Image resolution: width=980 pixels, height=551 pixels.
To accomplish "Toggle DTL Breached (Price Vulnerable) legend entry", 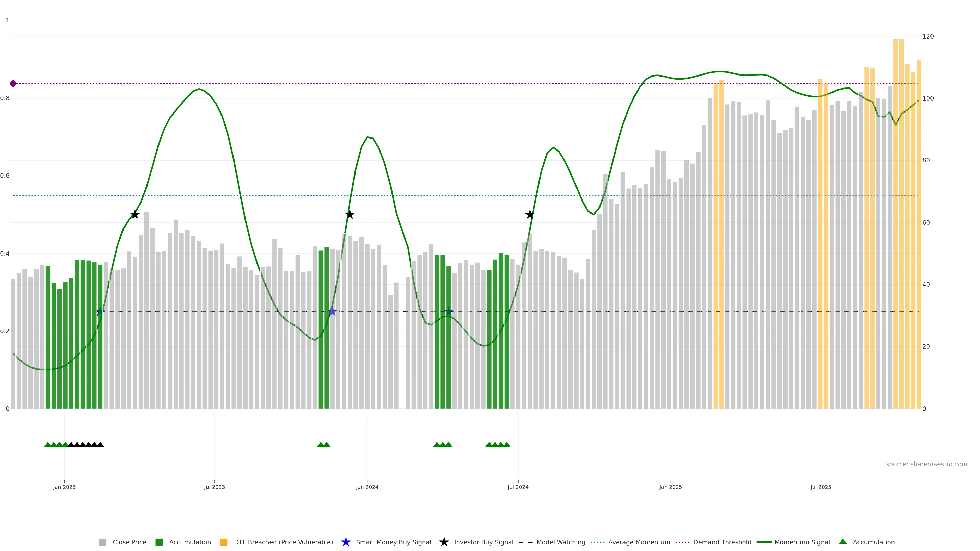I will click(x=283, y=542).
